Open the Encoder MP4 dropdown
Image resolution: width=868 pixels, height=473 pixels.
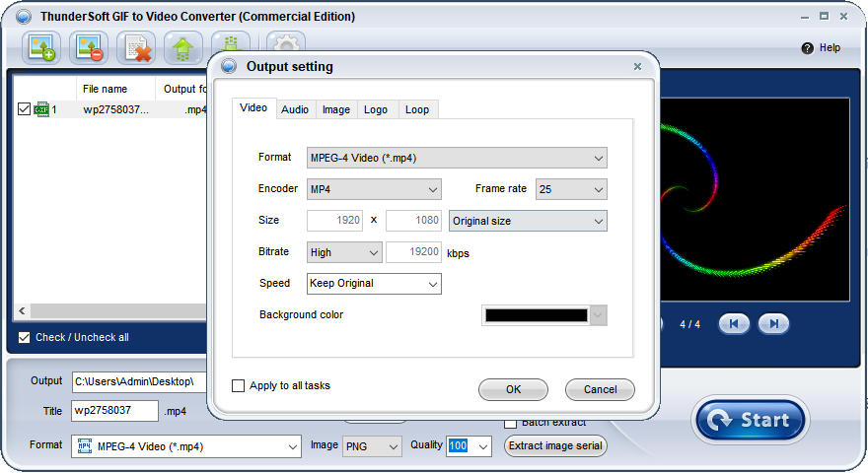[x=374, y=189]
